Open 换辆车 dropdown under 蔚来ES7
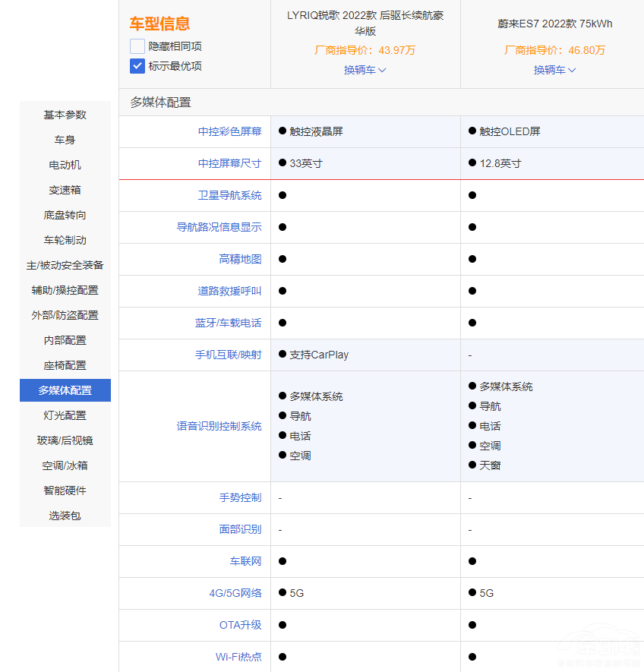 [x=555, y=70]
